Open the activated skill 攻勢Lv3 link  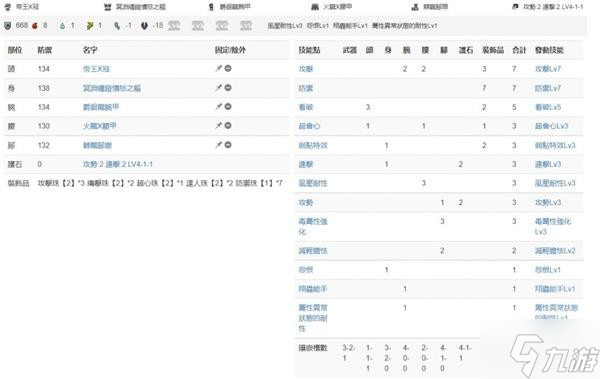(x=548, y=202)
